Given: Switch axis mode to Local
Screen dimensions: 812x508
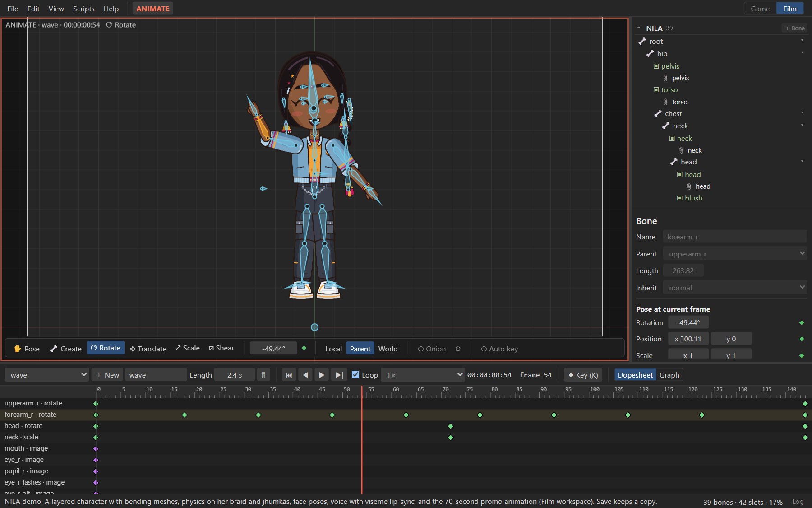Looking at the screenshot, I should [x=333, y=349].
